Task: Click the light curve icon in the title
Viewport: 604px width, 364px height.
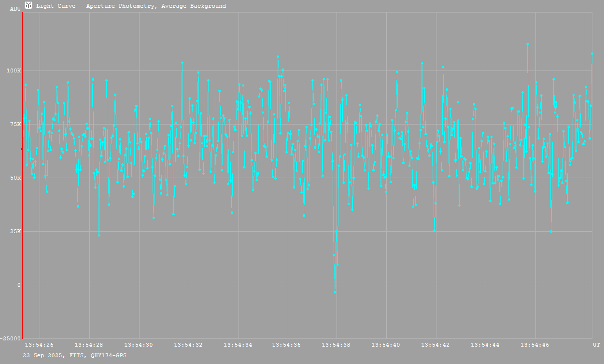Action: click(28, 6)
